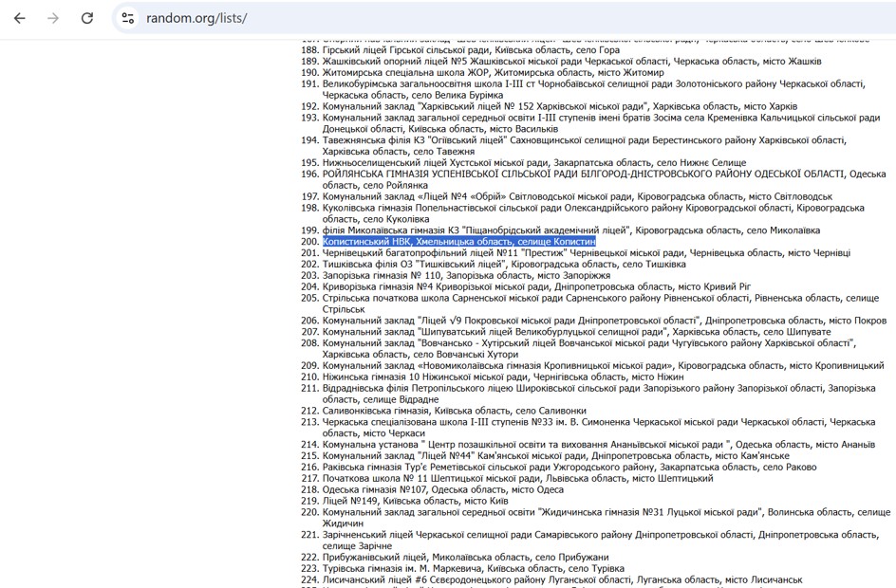Click item 222 Прибужанівський ліцей

click(465, 557)
